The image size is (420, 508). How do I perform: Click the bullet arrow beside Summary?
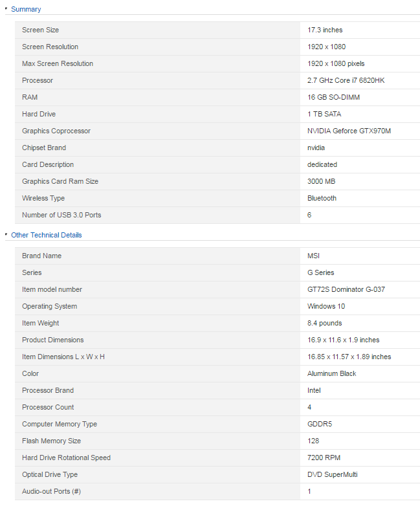coord(6,8)
